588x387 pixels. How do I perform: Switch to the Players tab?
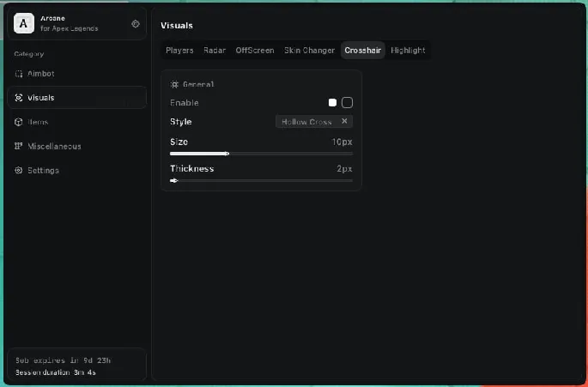coord(179,51)
